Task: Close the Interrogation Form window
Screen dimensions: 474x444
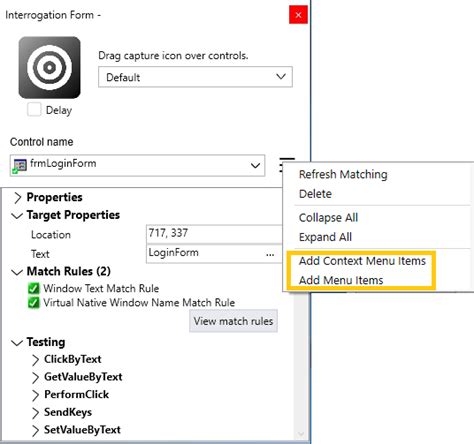Action: 298,15
